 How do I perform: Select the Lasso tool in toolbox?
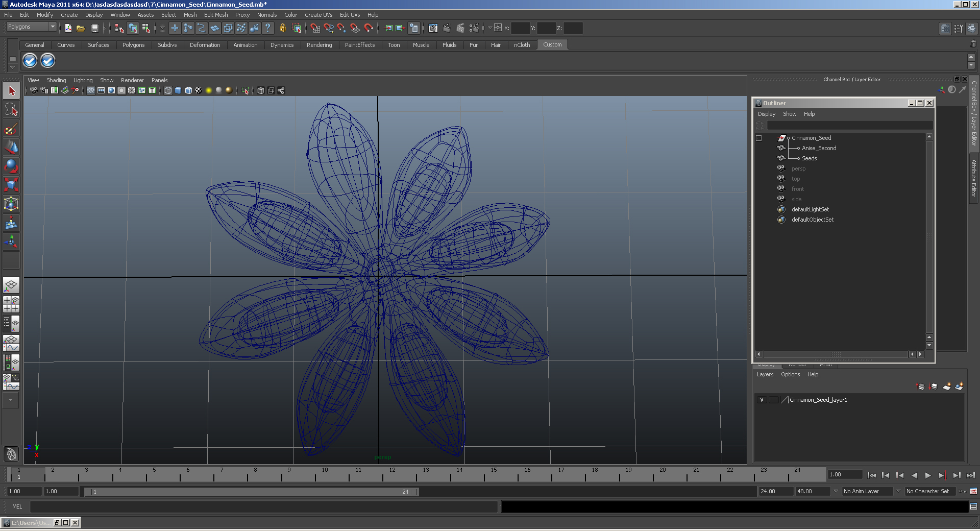[11, 109]
